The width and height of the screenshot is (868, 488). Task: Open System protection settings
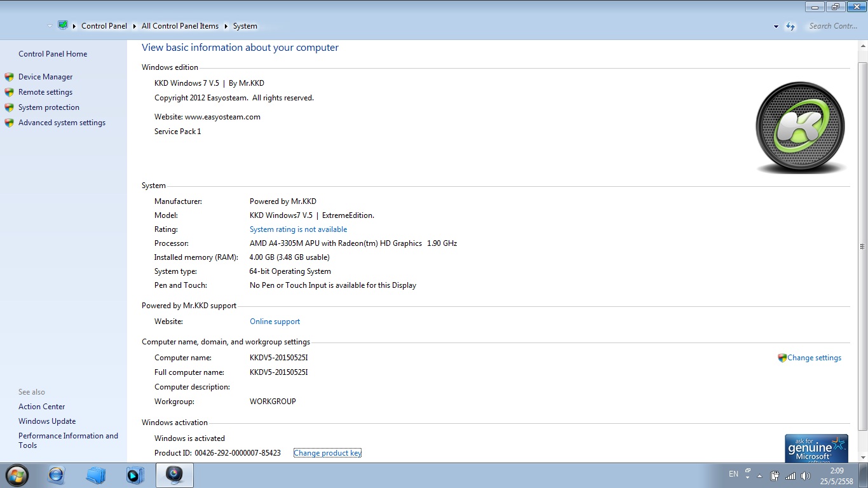[49, 107]
